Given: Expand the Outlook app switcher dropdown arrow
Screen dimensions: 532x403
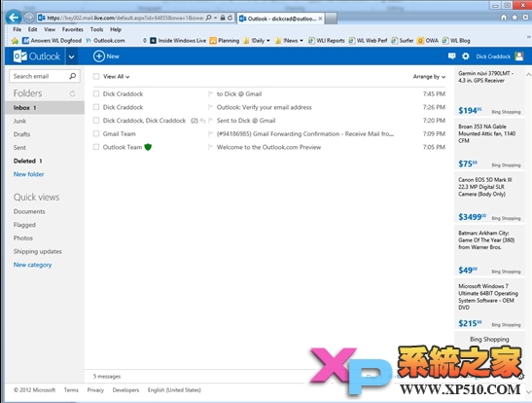Looking at the screenshot, I should [71, 56].
